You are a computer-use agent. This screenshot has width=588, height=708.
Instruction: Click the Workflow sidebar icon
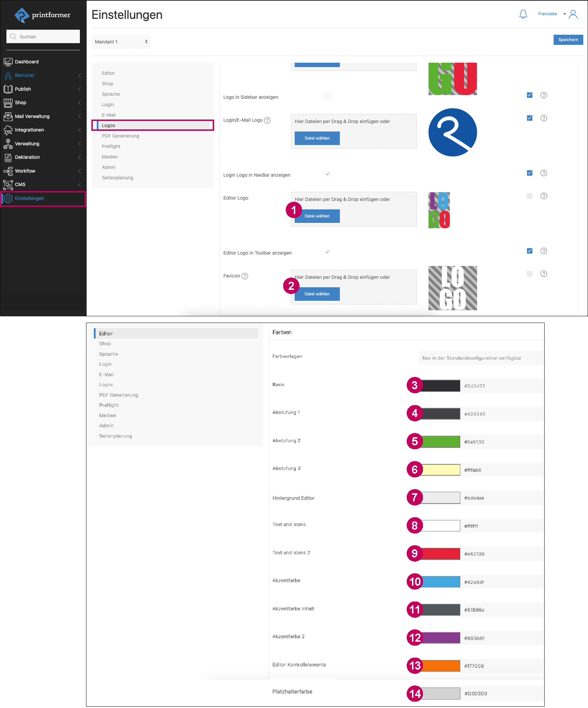[x=8, y=171]
